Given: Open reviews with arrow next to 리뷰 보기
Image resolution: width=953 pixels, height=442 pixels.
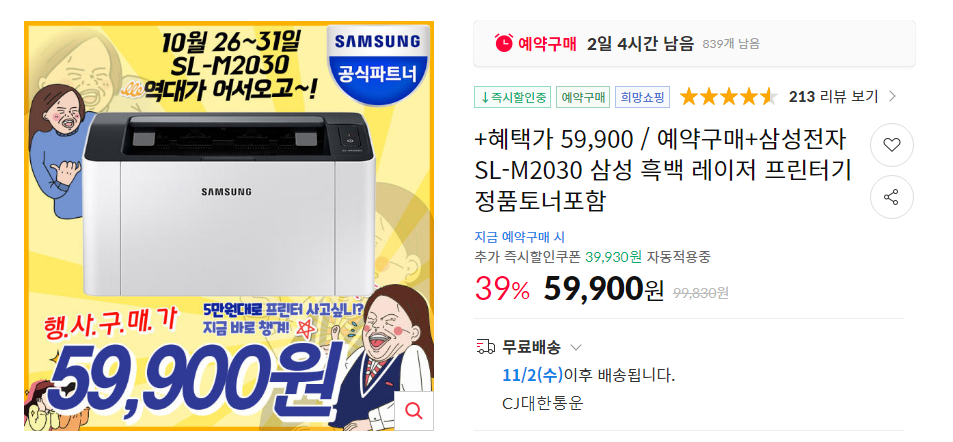Looking at the screenshot, I should (x=892, y=96).
